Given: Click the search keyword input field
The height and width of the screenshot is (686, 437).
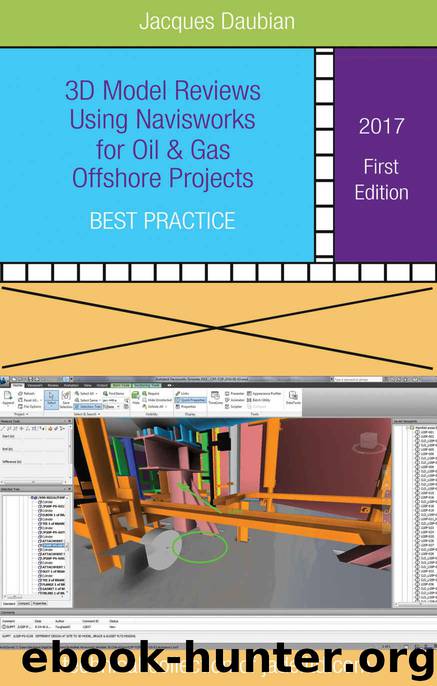Looking at the screenshot, I should (x=358, y=379).
